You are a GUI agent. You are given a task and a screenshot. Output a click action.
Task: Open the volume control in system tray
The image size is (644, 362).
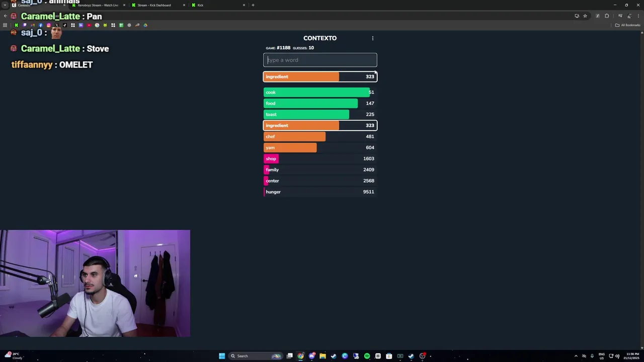pyautogui.click(x=617, y=356)
